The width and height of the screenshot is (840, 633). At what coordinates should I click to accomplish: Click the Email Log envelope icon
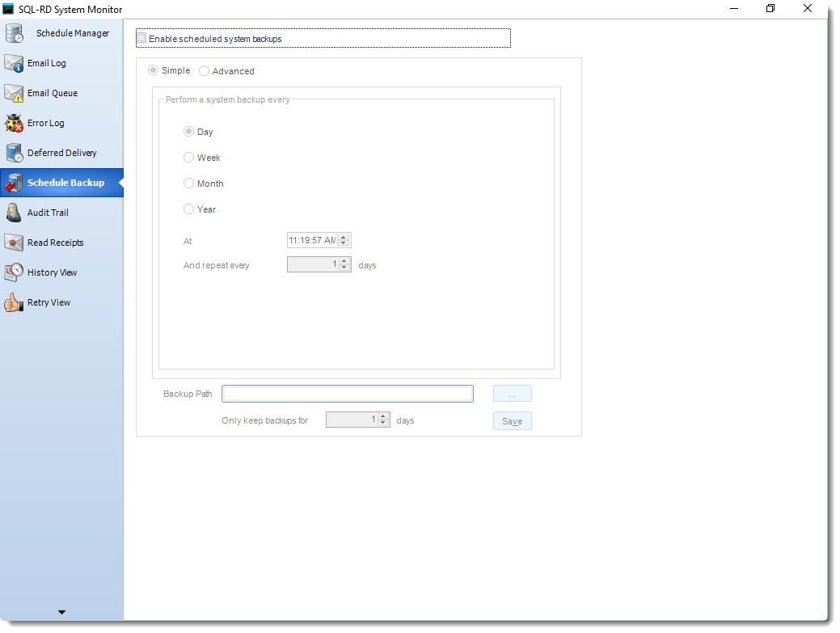click(x=14, y=63)
